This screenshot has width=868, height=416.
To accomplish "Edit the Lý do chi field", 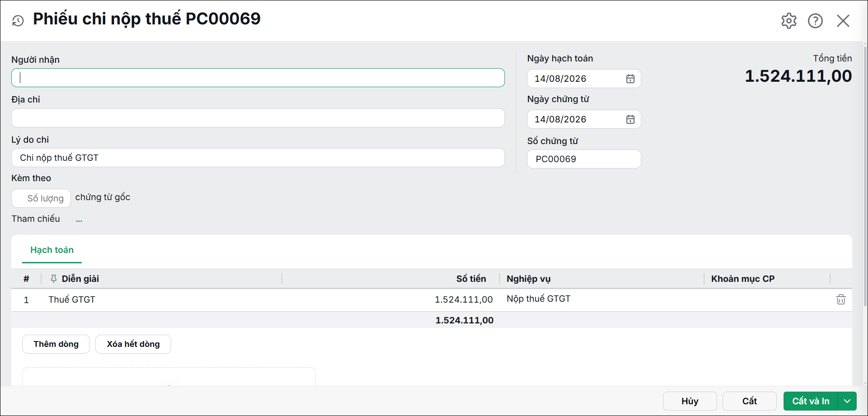I will 258,158.
